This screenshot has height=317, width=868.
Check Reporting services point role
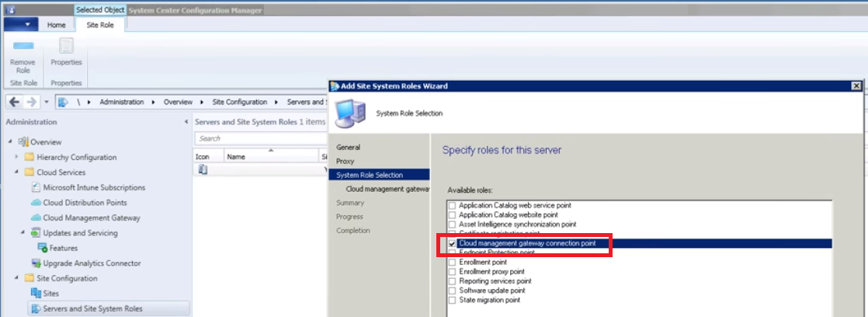[452, 281]
